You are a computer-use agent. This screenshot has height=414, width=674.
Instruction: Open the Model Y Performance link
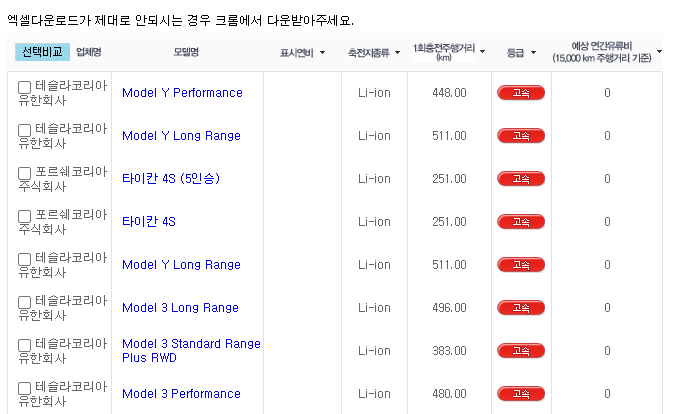182,93
